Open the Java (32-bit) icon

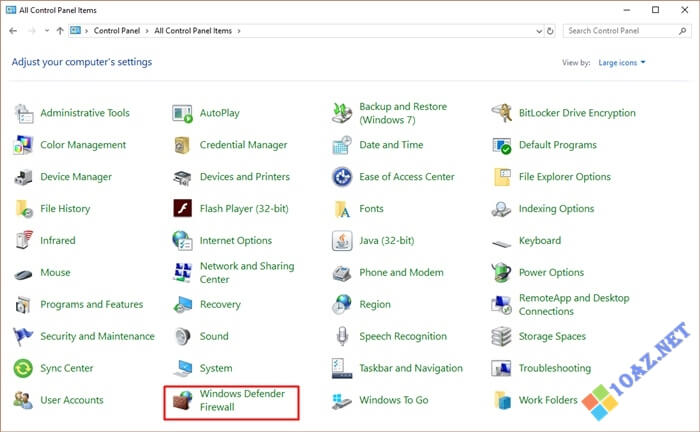point(342,241)
